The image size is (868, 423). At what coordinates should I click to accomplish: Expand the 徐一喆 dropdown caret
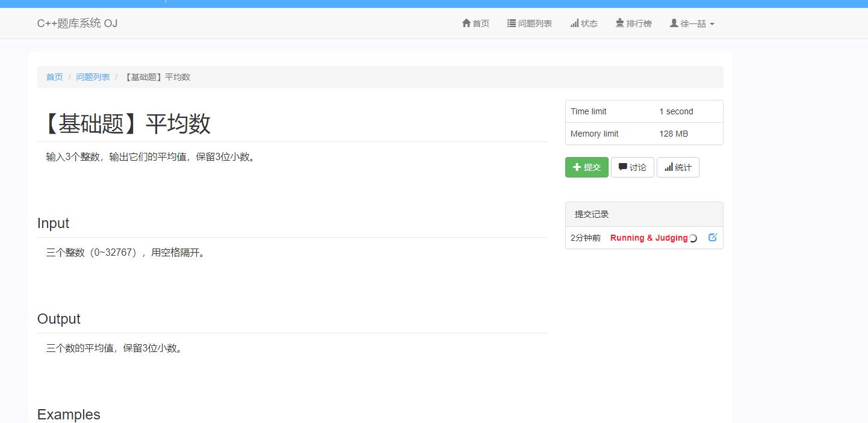[x=712, y=24]
